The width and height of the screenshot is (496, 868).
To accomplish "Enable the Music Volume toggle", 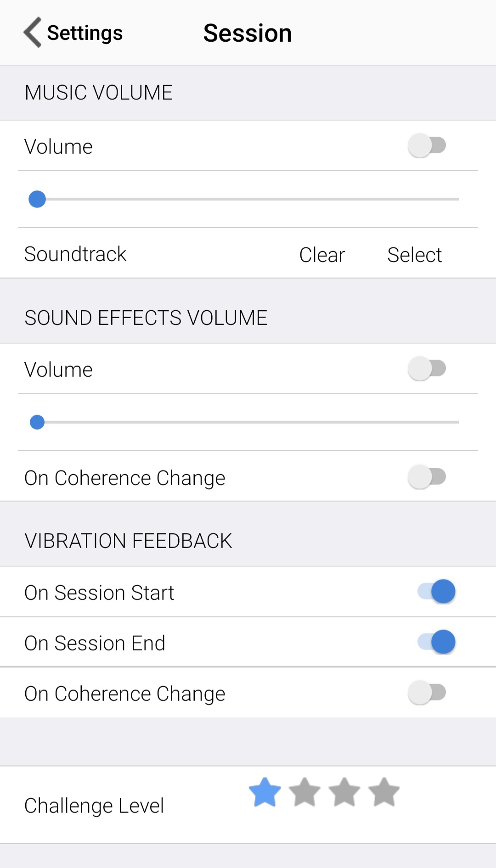I will pyautogui.click(x=427, y=146).
